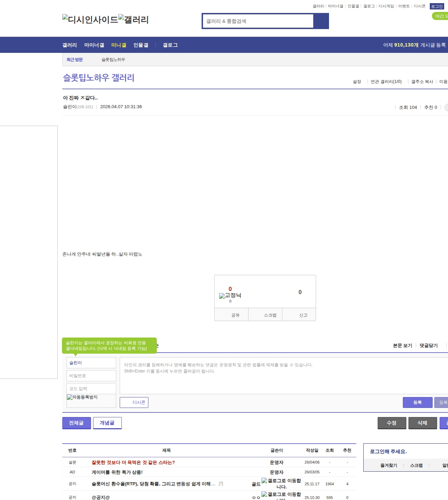Click the search button beside gallery search box
Viewport: 448px width, 500px height.
click(x=321, y=21)
